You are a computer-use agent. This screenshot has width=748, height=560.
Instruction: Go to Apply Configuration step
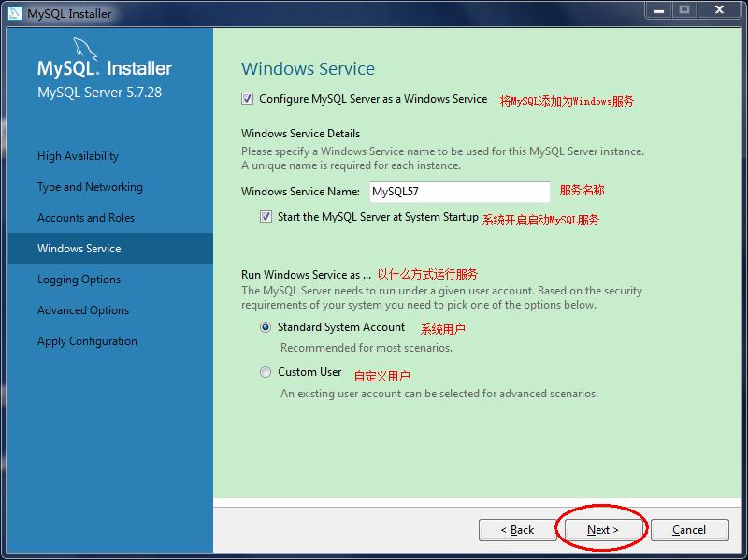click(87, 341)
